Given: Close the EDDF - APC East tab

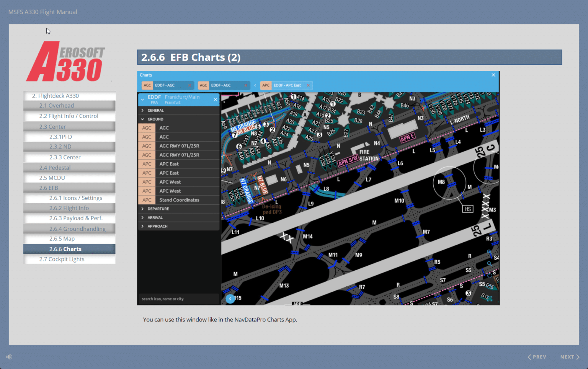Looking at the screenshot, I should click(308, 85).
